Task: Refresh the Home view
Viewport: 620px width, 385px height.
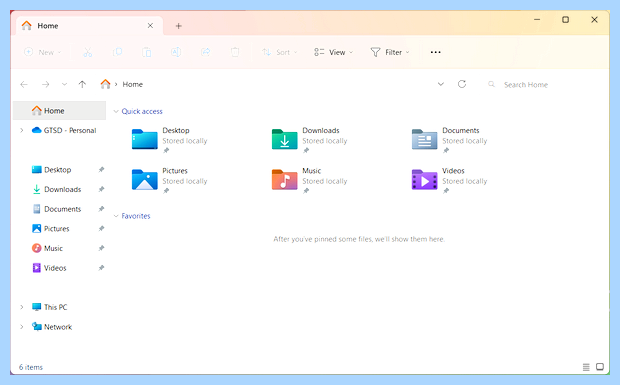Action: (462, 84)
